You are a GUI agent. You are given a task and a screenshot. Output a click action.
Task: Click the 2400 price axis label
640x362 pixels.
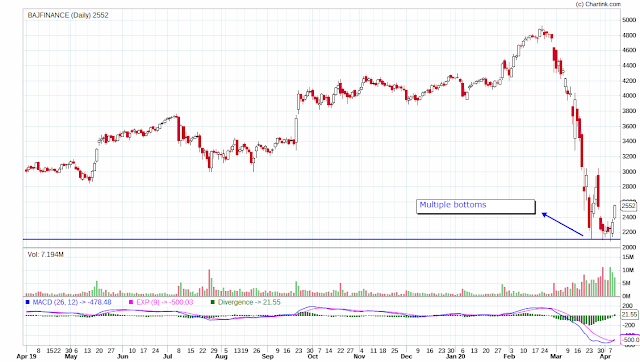pos(629,218)
